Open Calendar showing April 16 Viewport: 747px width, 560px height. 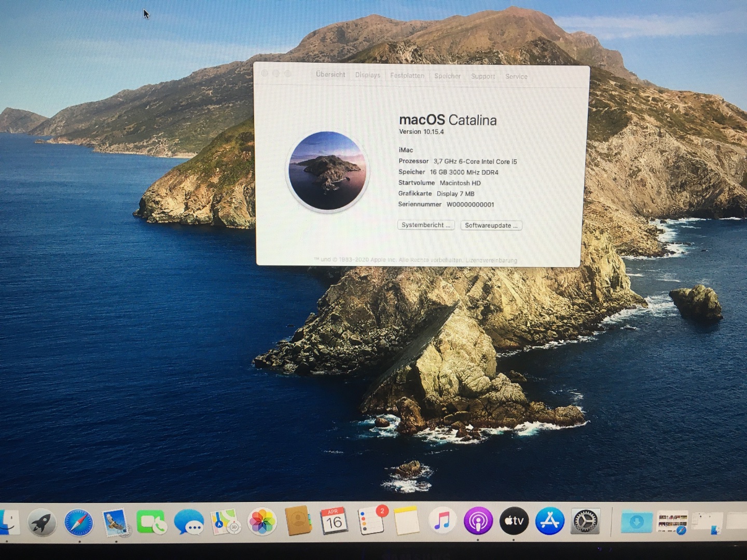coord(334,521)
